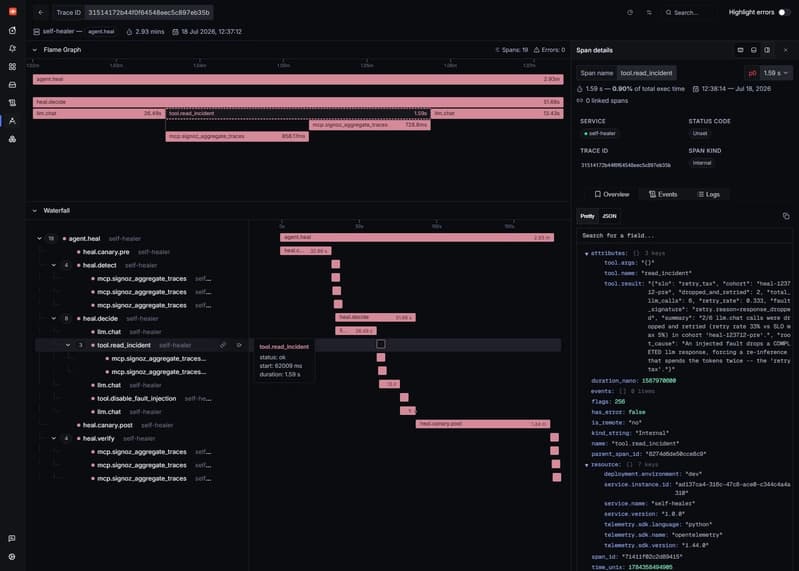799x571 pixels.
Task: Open the settings gear at sidebar bottom
Action: (x=12, y=557)
